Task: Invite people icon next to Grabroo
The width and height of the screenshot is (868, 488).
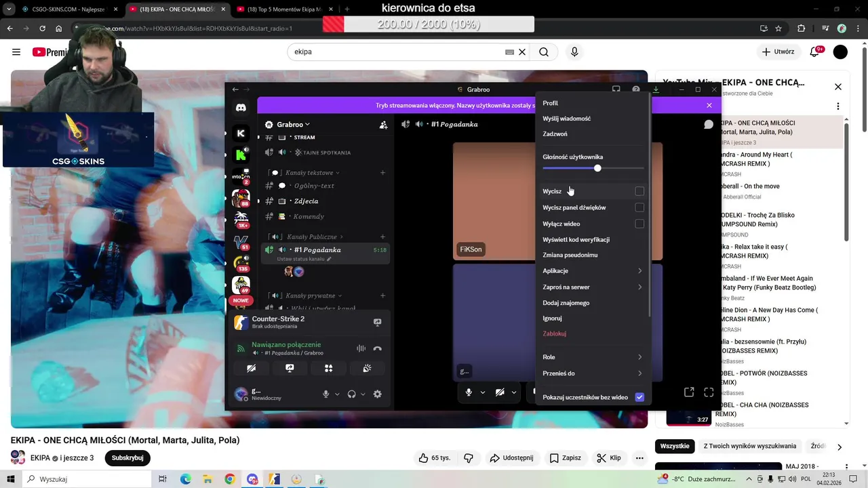Action: click(x=383, y=125)
